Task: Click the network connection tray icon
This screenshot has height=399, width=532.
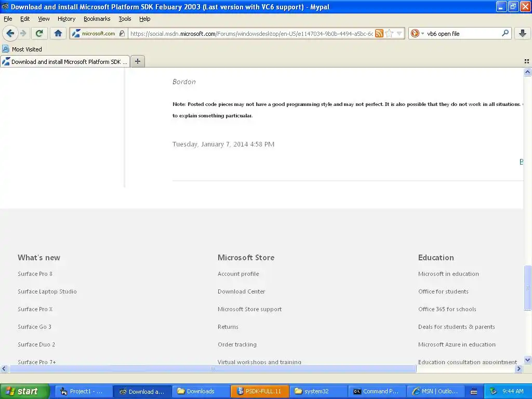Action: pos(493,392)
